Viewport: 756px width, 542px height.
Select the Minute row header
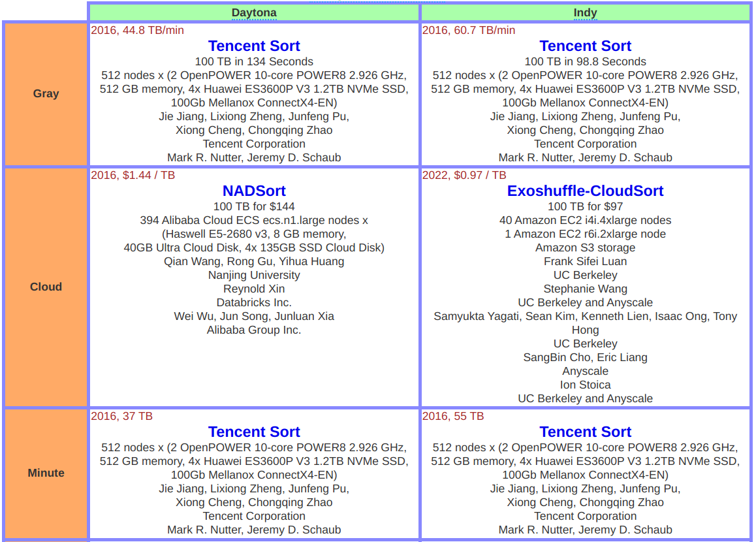(x=46, y=473)
